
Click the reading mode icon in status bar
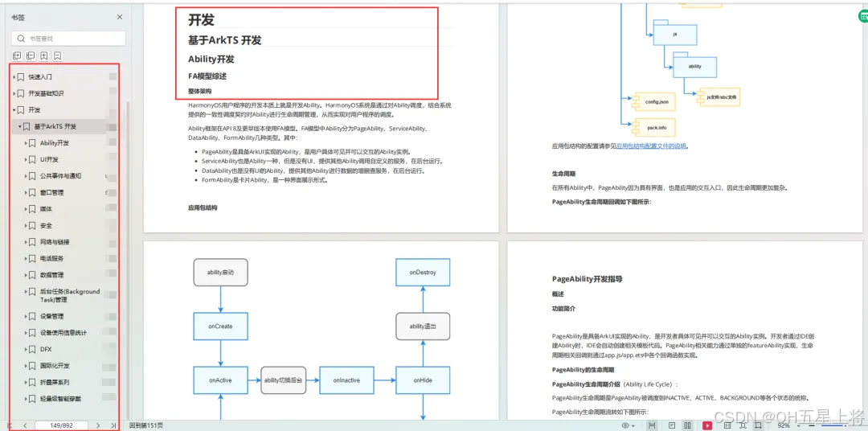727,425
